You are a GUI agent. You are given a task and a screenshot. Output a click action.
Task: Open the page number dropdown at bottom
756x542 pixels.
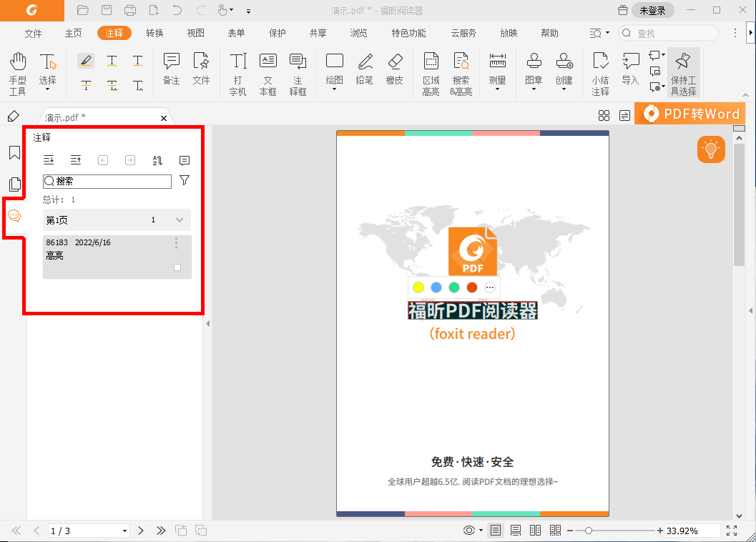point(127,530)
